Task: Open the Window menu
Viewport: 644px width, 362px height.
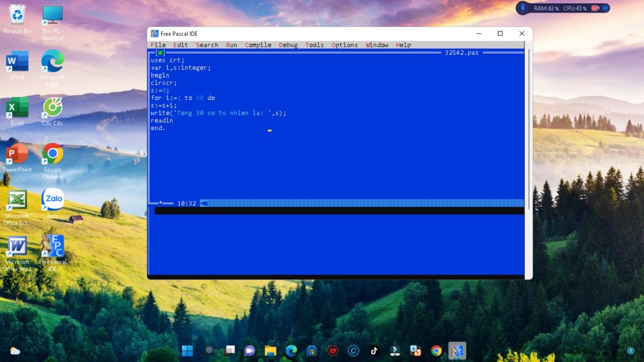Action: (377, 45)
